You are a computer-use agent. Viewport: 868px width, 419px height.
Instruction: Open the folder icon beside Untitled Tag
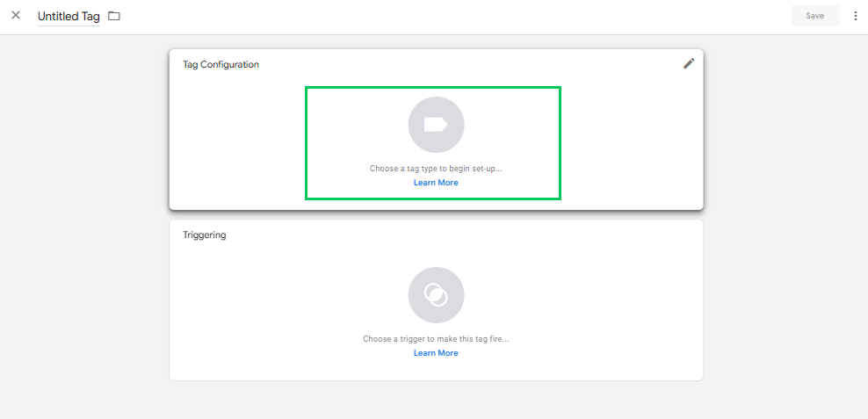114,16
